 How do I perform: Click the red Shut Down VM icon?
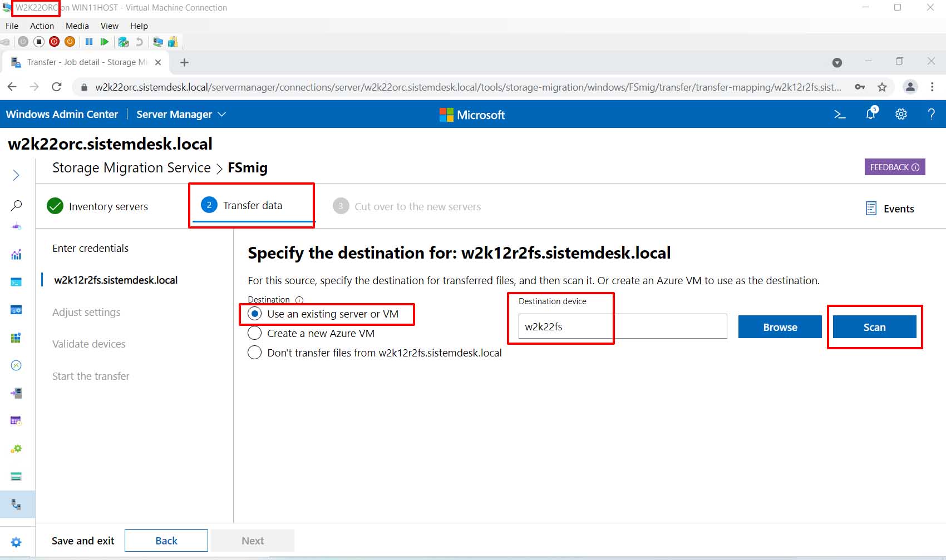[x=54, y=42]
